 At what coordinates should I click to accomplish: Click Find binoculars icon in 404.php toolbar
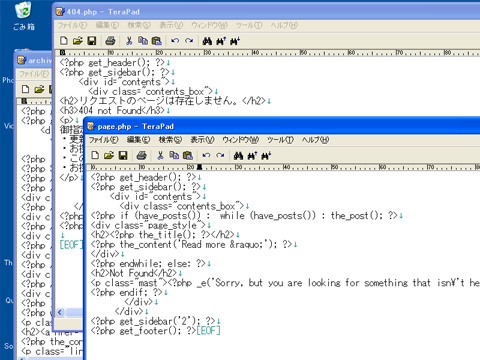click(207, 41)
